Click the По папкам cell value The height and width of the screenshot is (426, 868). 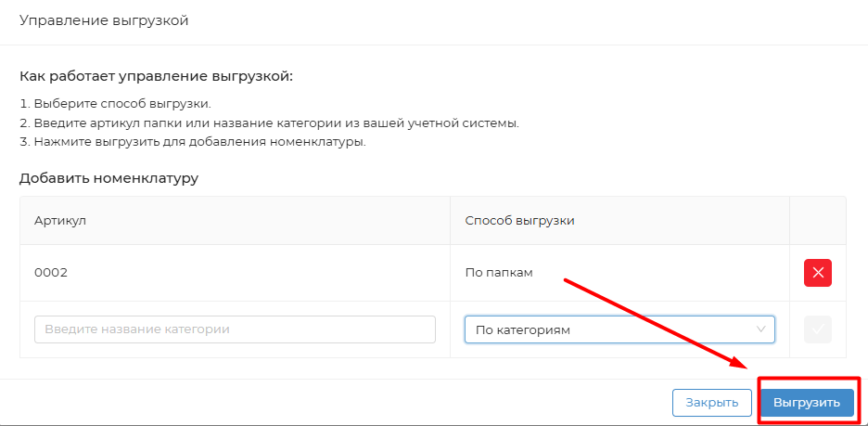[x=500, y=273]
